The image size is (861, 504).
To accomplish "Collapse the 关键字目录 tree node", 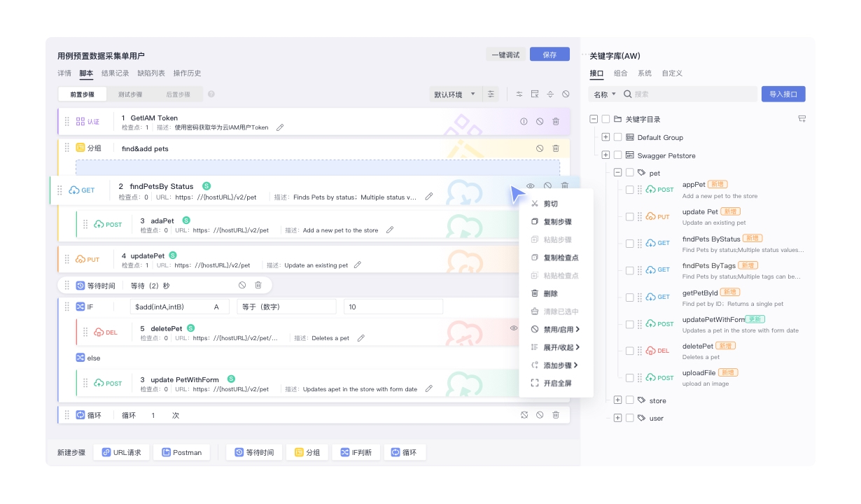I will point(594,119).
